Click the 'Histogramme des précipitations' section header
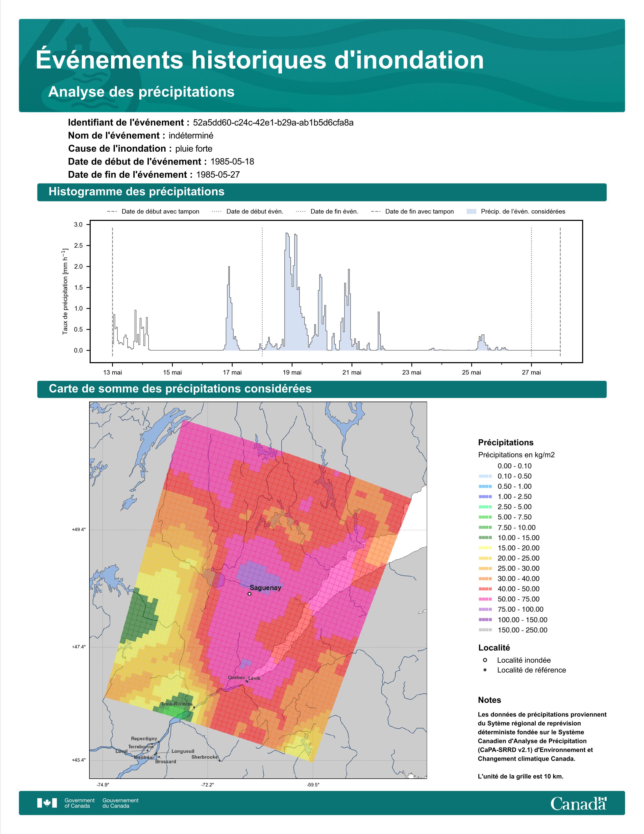The image size is (644, 834). tap(321, 192)
